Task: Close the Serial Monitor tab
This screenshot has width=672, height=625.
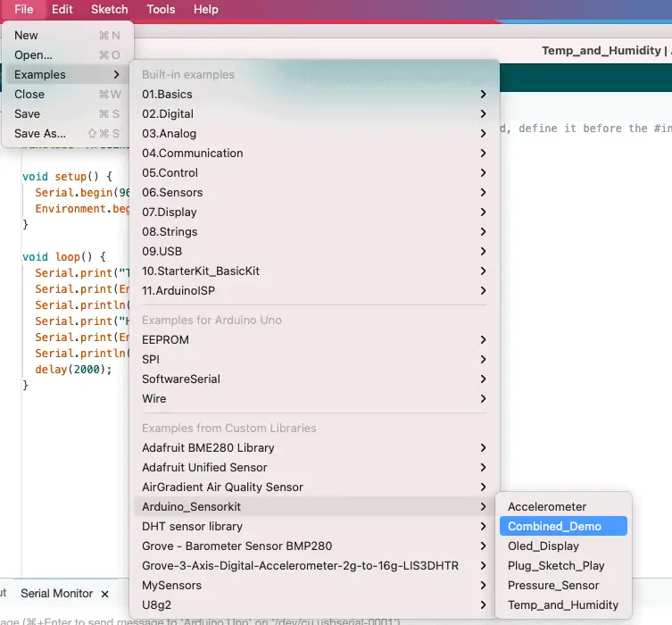Action: (x=104, y=593)
